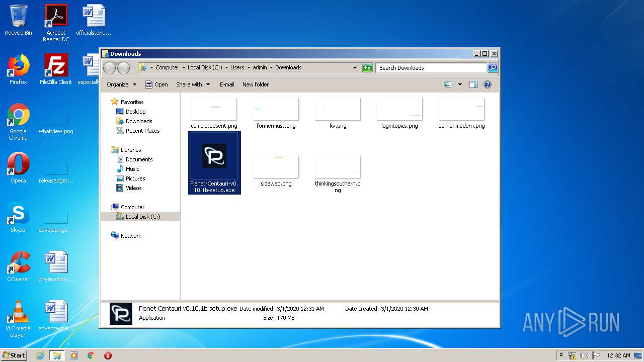Select whatview.png on the desktop
This screenshot has height=362, width=644.
pos(56,124)
